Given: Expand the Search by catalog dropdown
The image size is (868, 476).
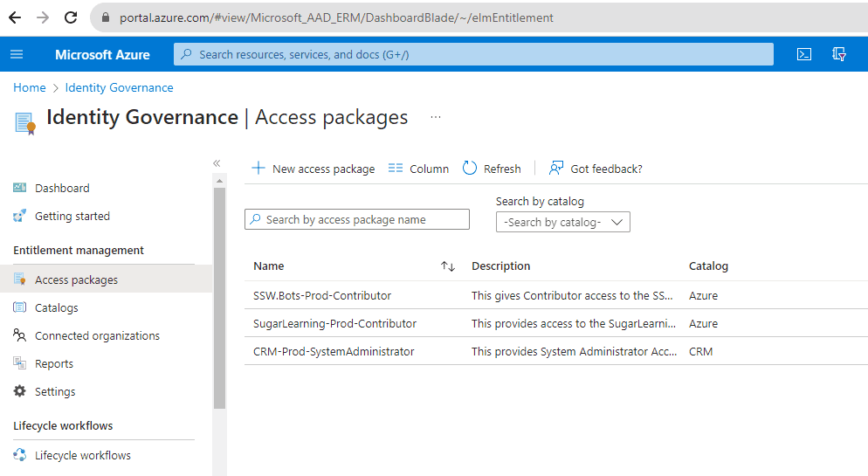Looking at the screenshot, I should [563, 222].
